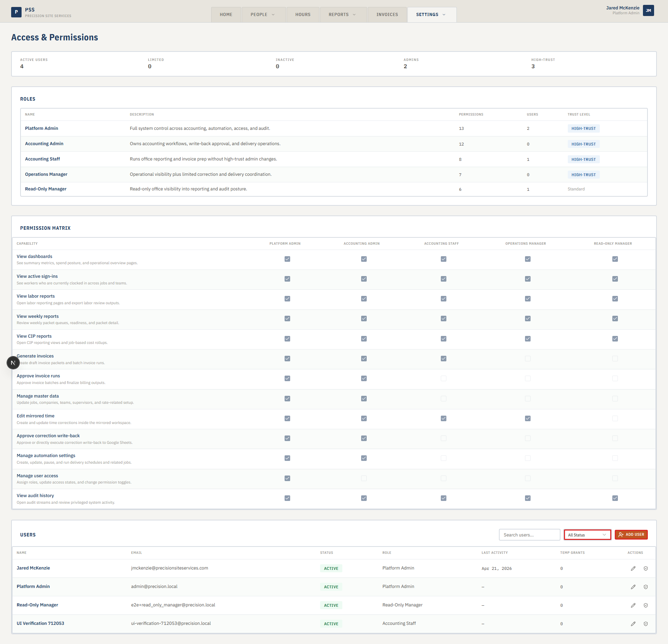
Task: Click ACTIVE status badge for UI Verification 712053
Action: [331, 624]
